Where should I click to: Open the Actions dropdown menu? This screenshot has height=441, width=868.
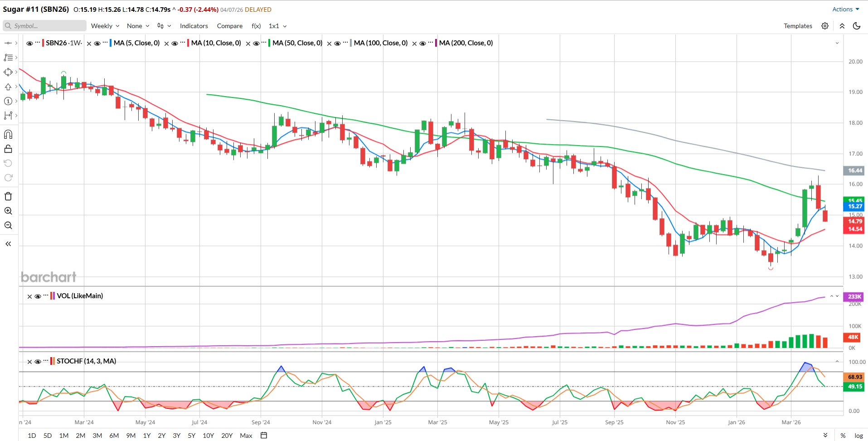click(x=845, y=9)
